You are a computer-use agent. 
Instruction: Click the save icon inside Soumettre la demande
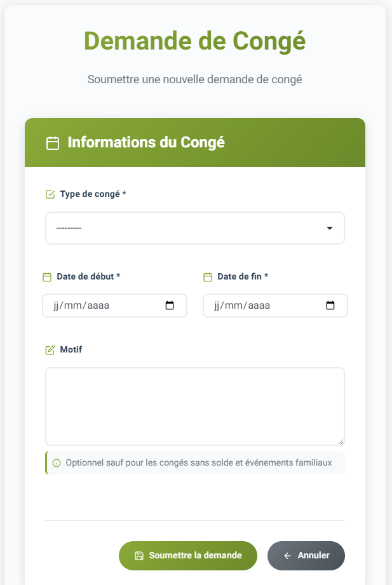(x=139, y=555)
